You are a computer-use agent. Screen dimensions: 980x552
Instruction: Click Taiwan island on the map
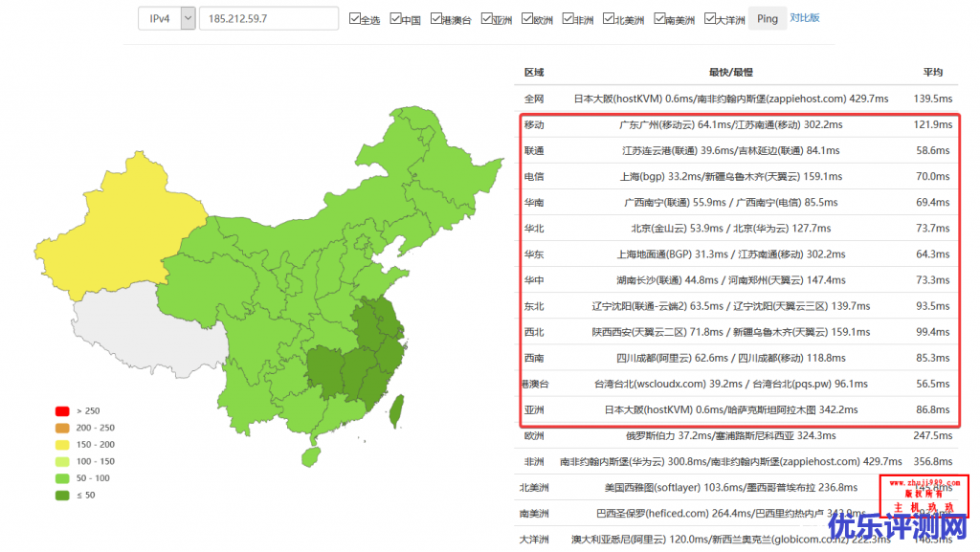(396, 411)
